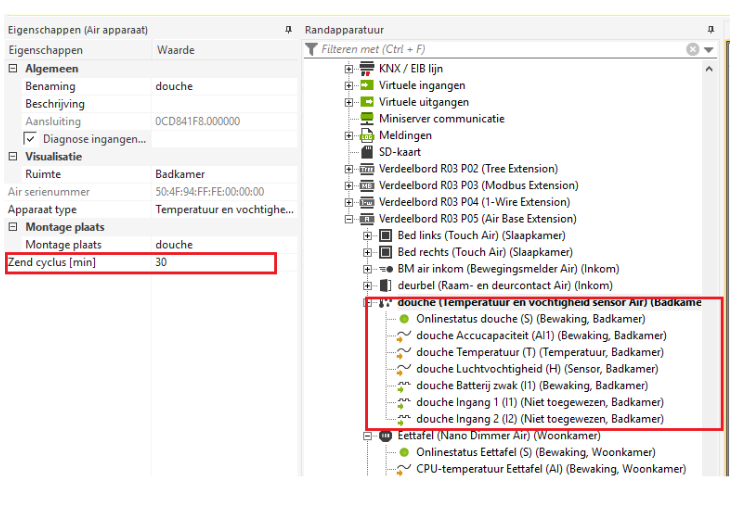Toggle the Diagnose ingangen checkbox
The image size is (749, 506).
point(30,139)
